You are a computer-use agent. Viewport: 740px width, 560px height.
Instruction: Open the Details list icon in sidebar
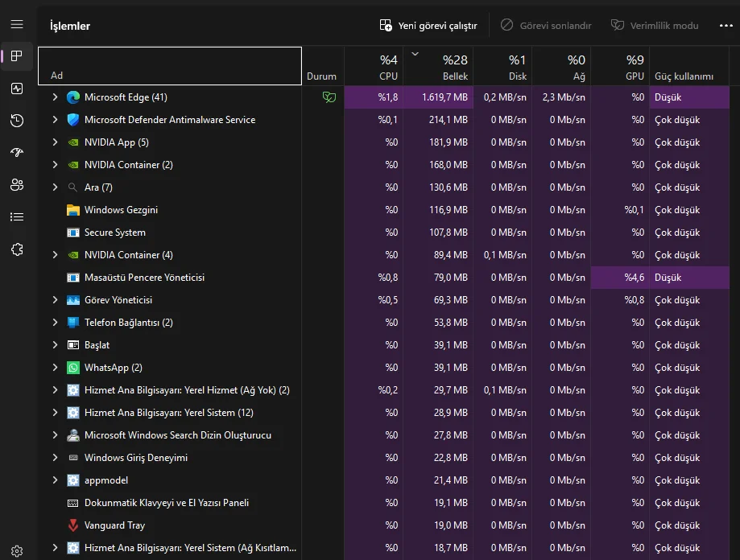[17, 216]
